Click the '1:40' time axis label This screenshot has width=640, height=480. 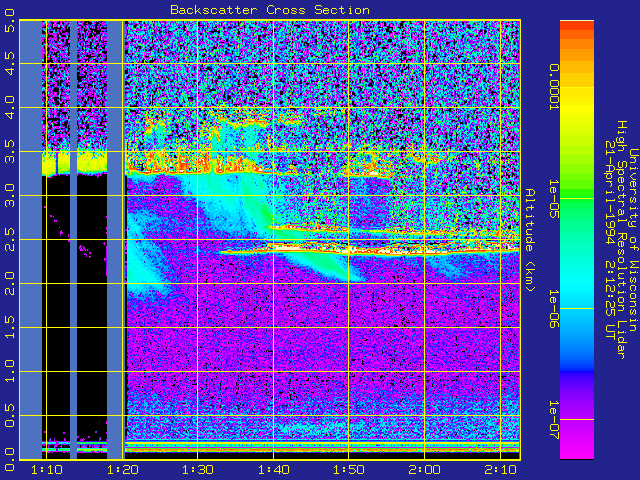273,470
